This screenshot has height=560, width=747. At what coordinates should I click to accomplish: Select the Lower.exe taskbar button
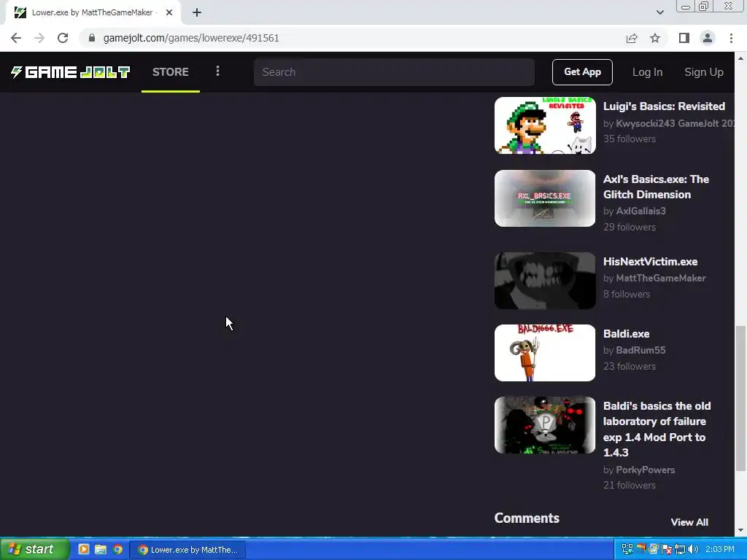click(187, 550)
